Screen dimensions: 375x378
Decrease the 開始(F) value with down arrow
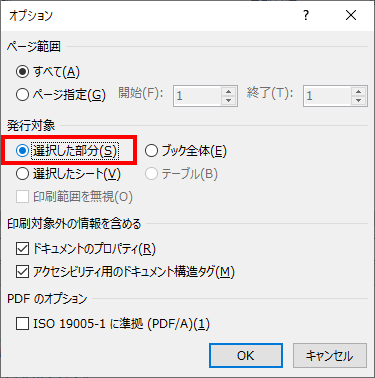click(229, 100)
